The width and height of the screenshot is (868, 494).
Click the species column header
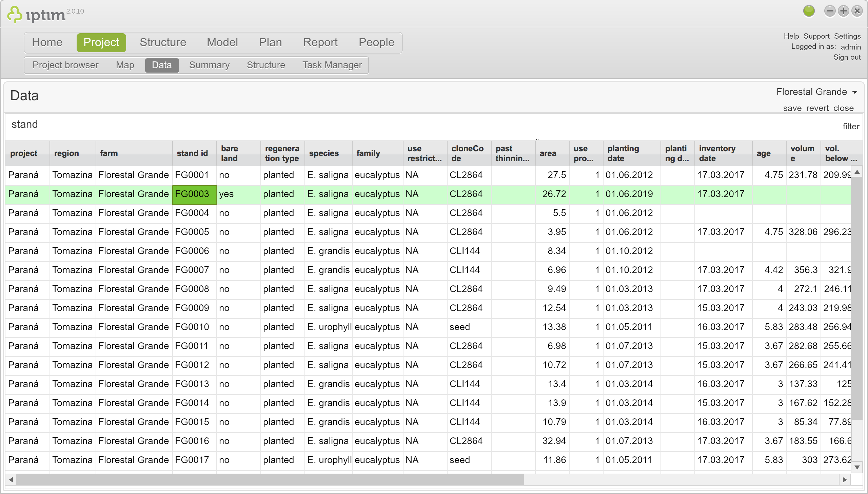[328, 153]
